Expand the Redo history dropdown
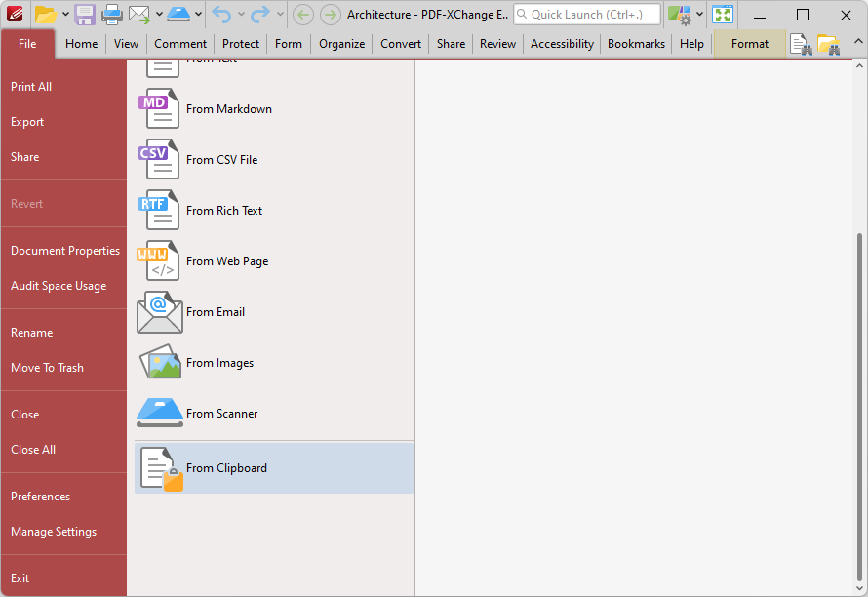868x597 pixels. click(280, 15)
